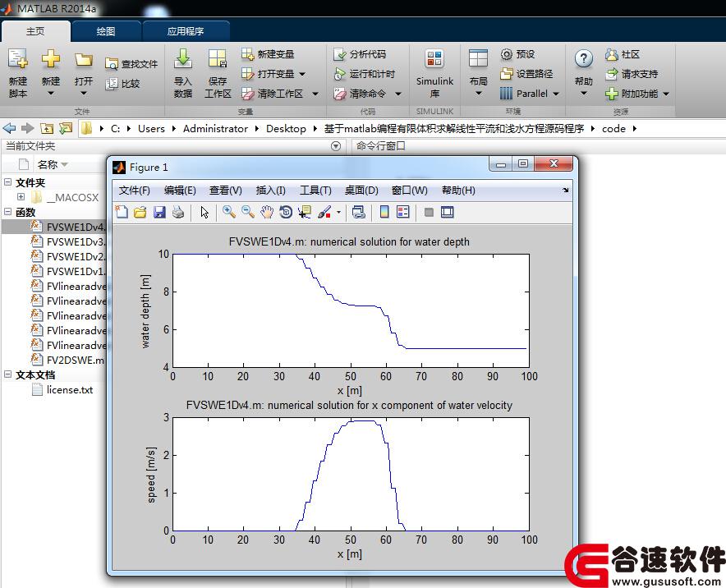Image resolution: width=726 pixels, height=588 pixels.
Task: Click the Save Workspace (保存工作区) icon
Action: (217, 59)
